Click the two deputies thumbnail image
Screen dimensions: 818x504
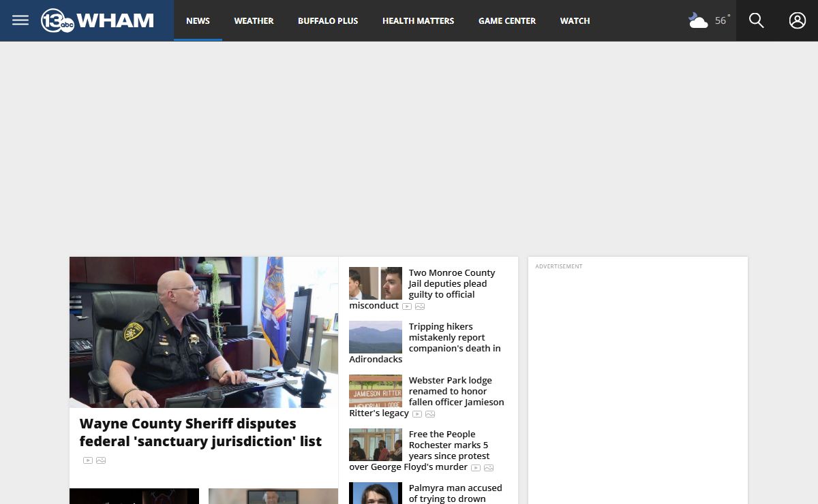click(x=376, y=283)
